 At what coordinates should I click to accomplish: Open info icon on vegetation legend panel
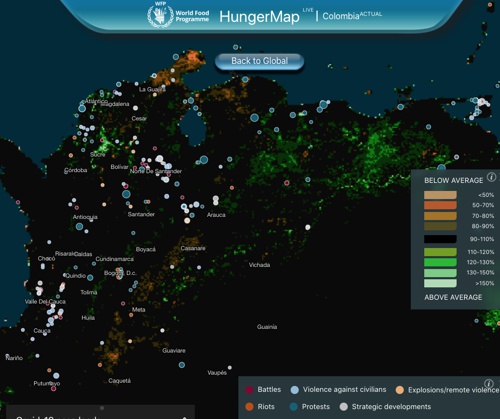491,177
